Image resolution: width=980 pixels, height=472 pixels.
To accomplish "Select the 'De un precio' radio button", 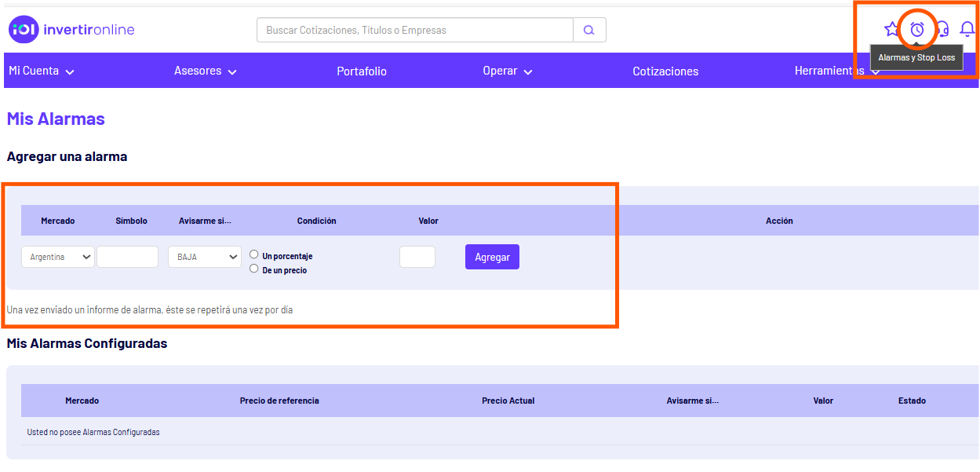I will (x=254, y=269).
